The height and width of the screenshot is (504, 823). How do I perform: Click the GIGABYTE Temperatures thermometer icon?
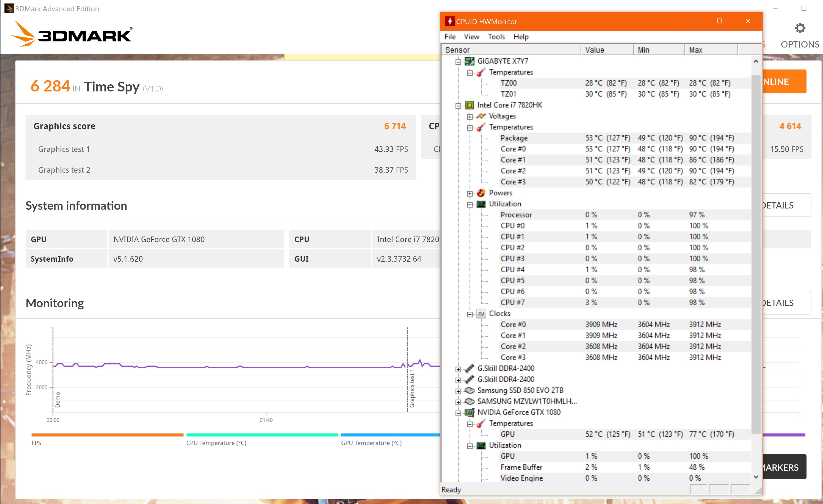[x=481, y=72]
